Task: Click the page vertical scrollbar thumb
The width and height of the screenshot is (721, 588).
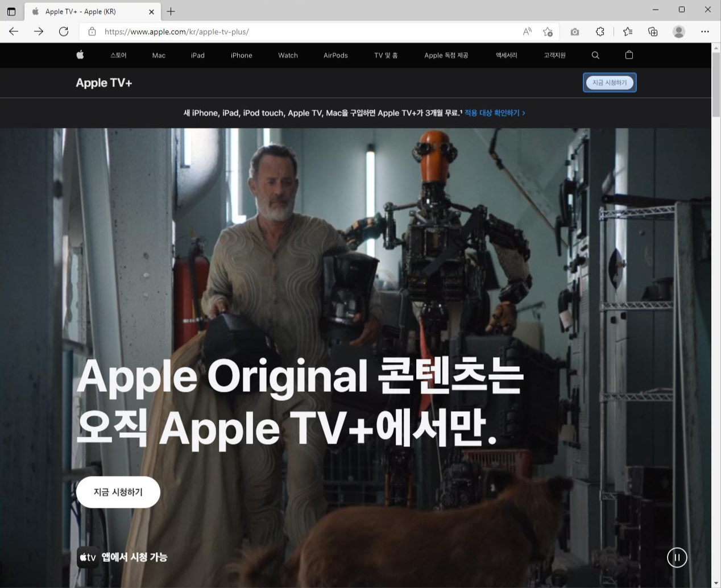Action: [x=716, y=85]
